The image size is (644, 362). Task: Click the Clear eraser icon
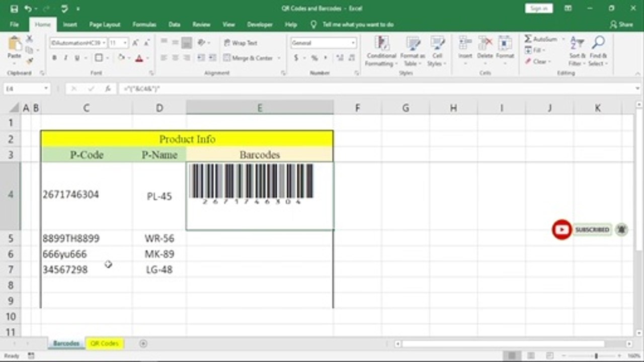point(528,61)
